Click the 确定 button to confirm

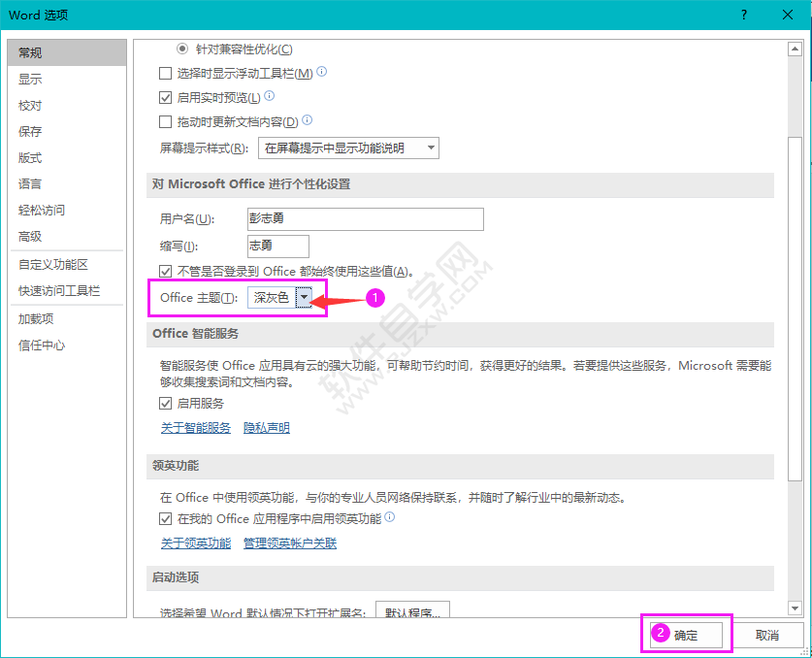coord(685,634)
